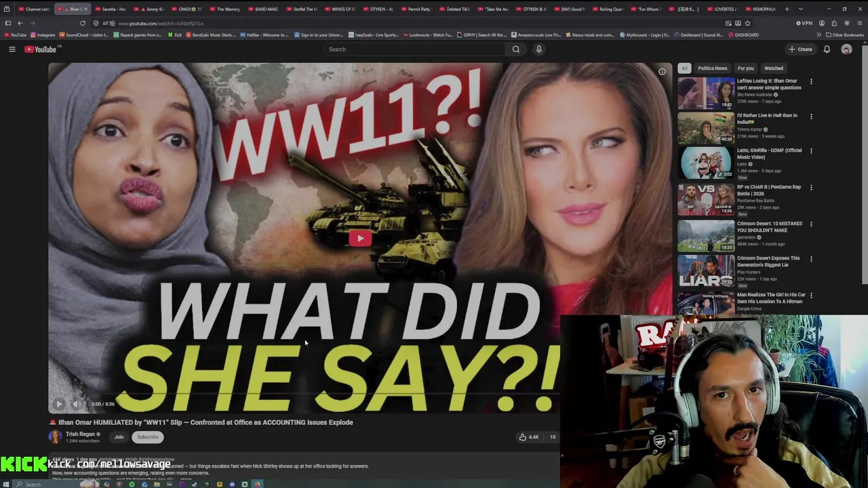Image resolution: width=868 pixels, height=488 pixels.
Task: Toggle the browser VPN button
Action: click(x=804, y=23)
